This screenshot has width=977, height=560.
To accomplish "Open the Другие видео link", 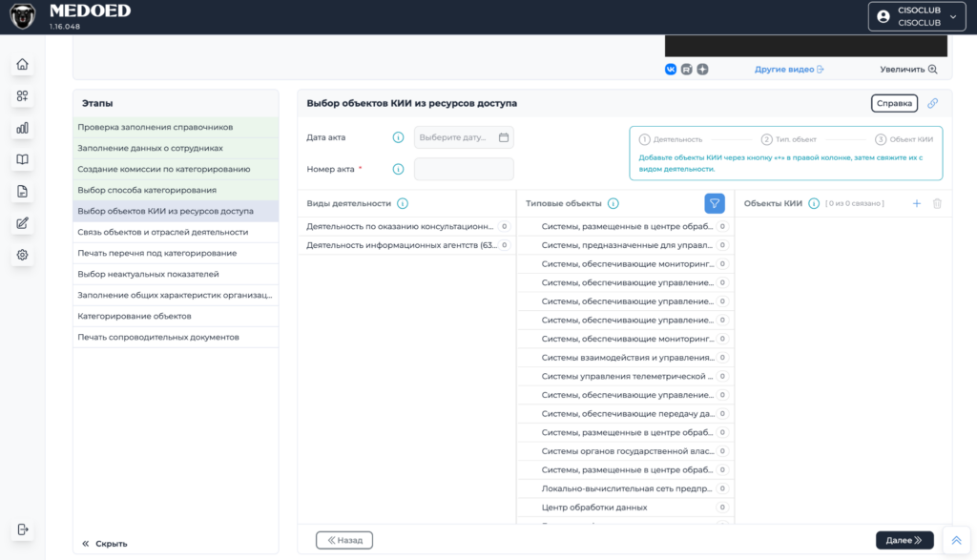I will [789, 69].
